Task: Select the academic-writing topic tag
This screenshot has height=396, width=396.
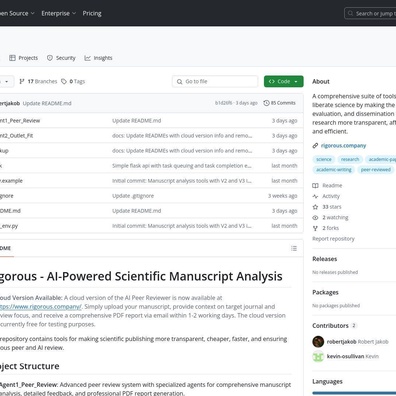Action: (x=334, y=170)
